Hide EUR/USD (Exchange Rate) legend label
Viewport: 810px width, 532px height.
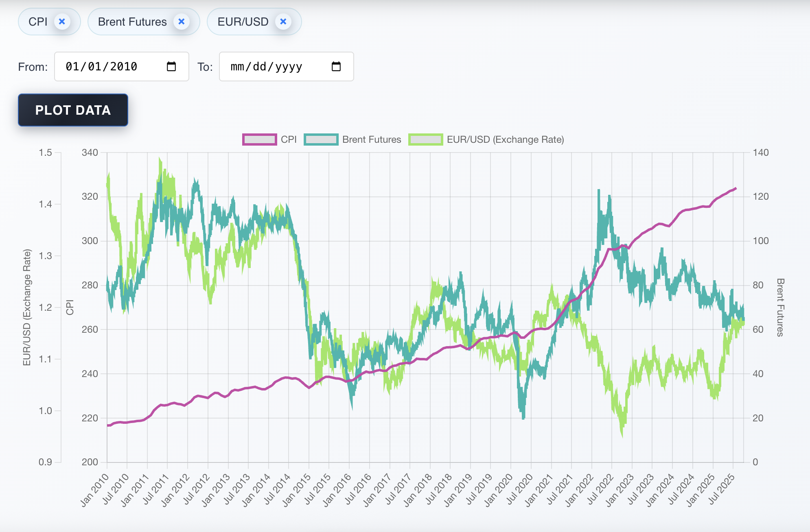pos(505,140)
